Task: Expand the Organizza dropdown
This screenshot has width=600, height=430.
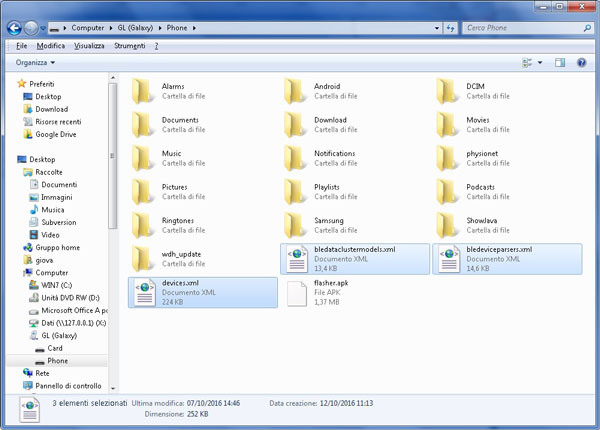Action: [x=36, y=62]
